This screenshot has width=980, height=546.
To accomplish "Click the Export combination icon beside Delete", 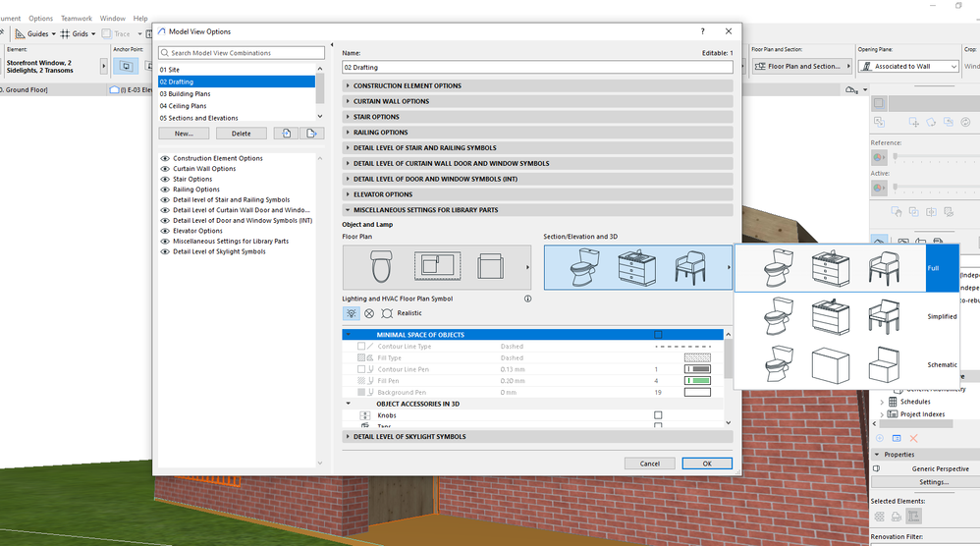I will coord(310,134).
